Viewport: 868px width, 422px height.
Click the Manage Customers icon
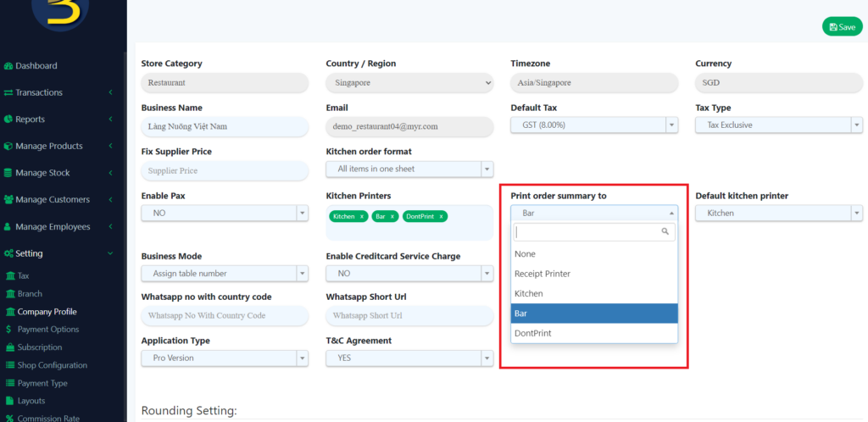coord(8,200)
